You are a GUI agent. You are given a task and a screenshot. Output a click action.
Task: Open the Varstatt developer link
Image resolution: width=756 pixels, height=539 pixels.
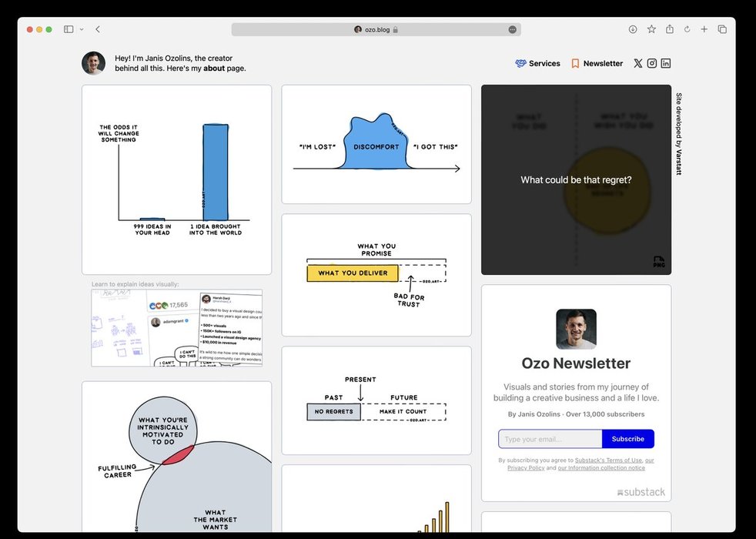[x=679, y=162]
